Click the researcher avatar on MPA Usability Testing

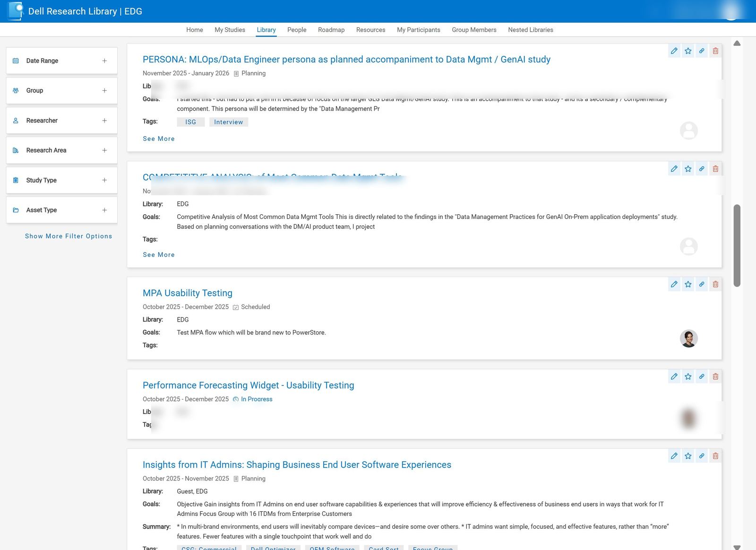click(688, 339)
